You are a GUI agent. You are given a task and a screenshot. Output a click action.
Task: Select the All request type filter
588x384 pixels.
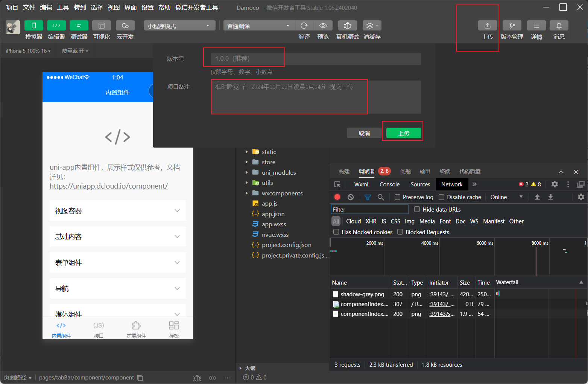pos(336,221)
